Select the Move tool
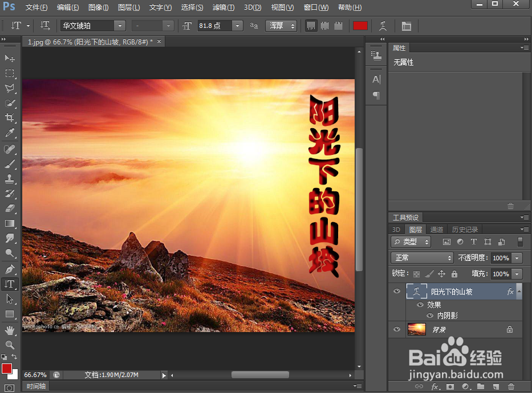 tap(9, 57)
